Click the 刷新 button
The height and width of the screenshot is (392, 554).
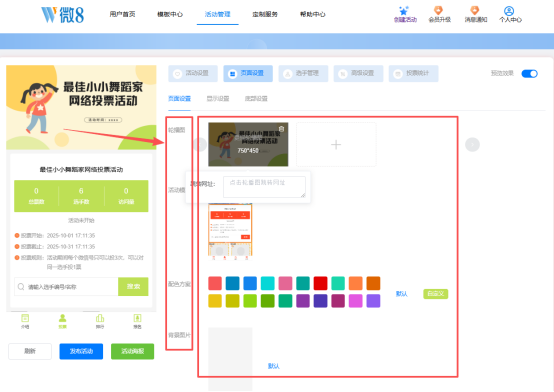[x=30, y=351]
